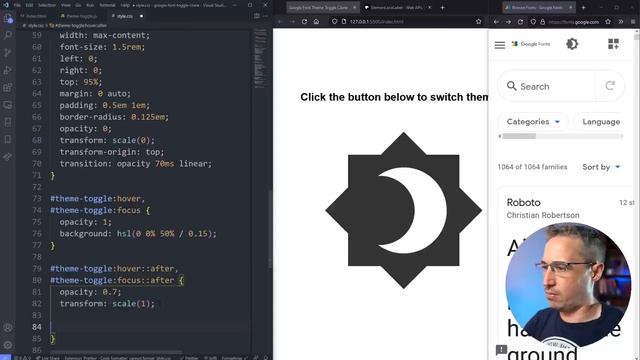Show more tools chevrons in right browser
The image size is (640, 360).
[620, 22]
